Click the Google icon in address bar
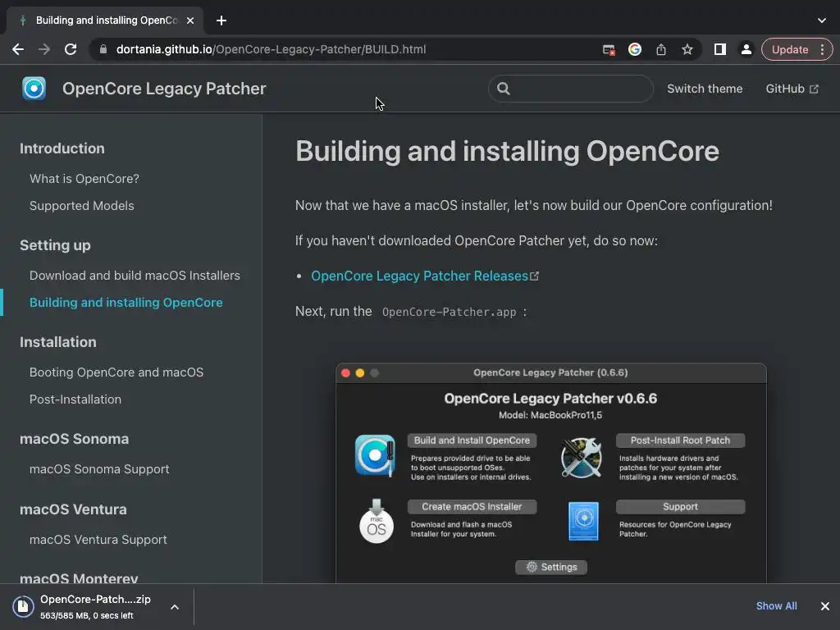Image resolution: width=840 pixels, height=630 pixels. [635, 49]
